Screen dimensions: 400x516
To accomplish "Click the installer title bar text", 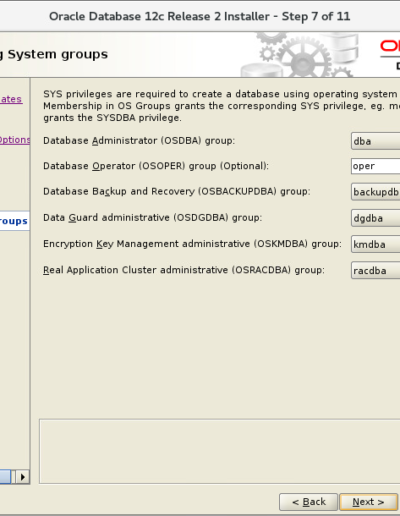I will (x=200, y=16).
